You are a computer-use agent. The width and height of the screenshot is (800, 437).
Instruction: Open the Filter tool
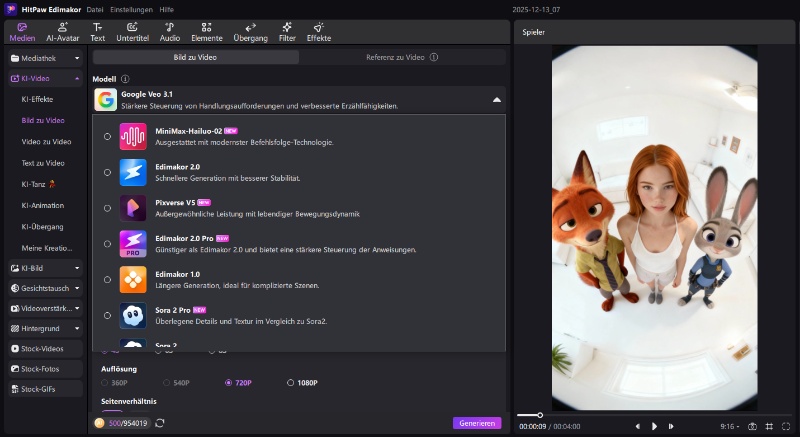(x=287, y=32)
